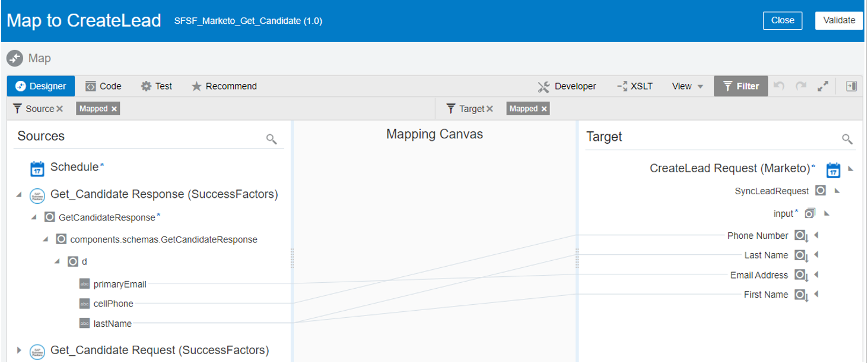
Task: Click the Redo arrow icon
Action: (801, 86)
